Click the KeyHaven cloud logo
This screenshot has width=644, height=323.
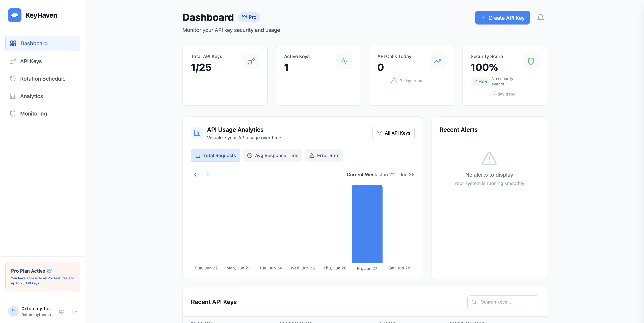[15, 15]
